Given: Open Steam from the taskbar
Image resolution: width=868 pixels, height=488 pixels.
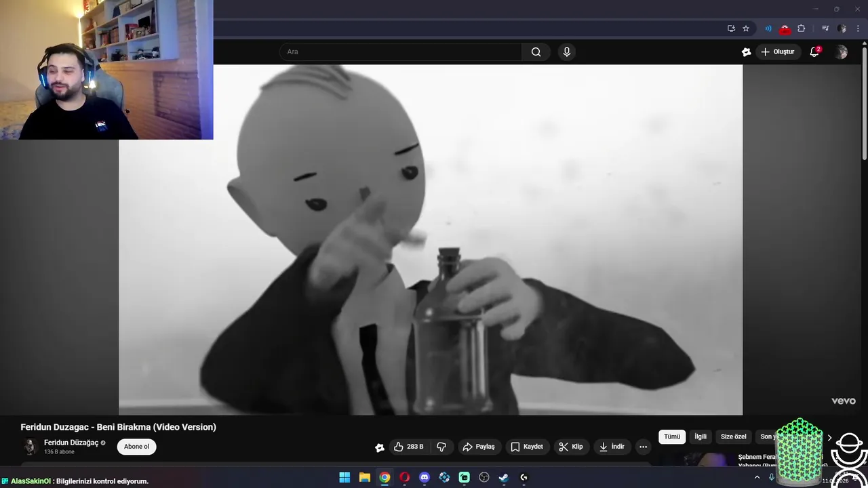Looking at the screenshot, I should coord(504,477).
